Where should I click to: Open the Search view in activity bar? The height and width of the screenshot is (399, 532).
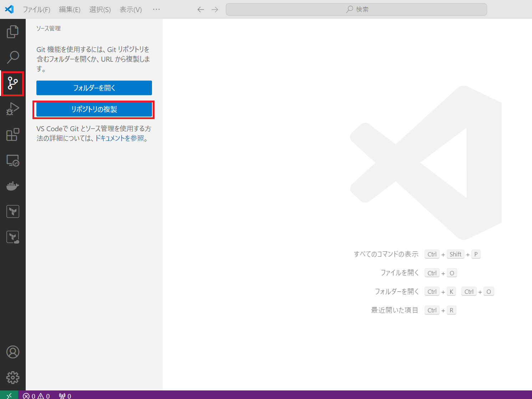[x=13, y=57]
